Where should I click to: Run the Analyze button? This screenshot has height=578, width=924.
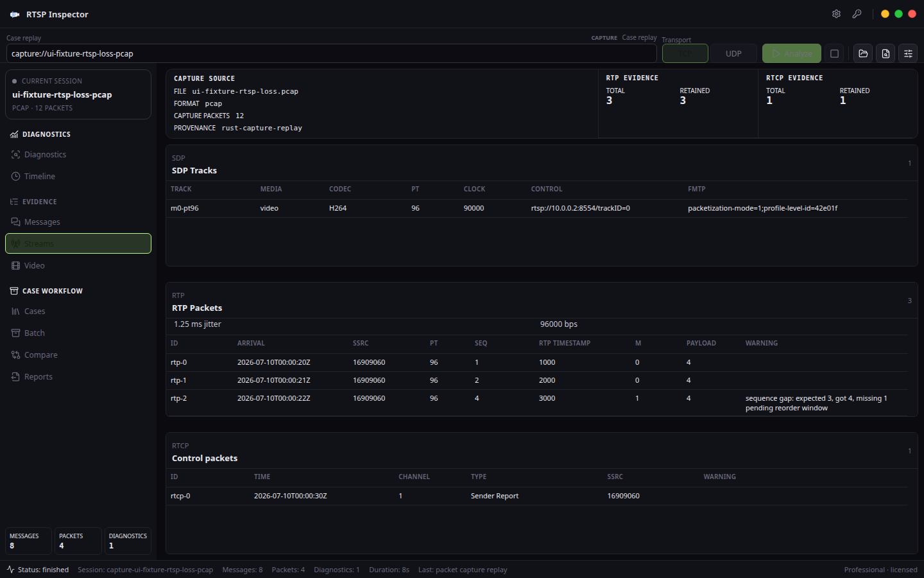pos(792,53)
